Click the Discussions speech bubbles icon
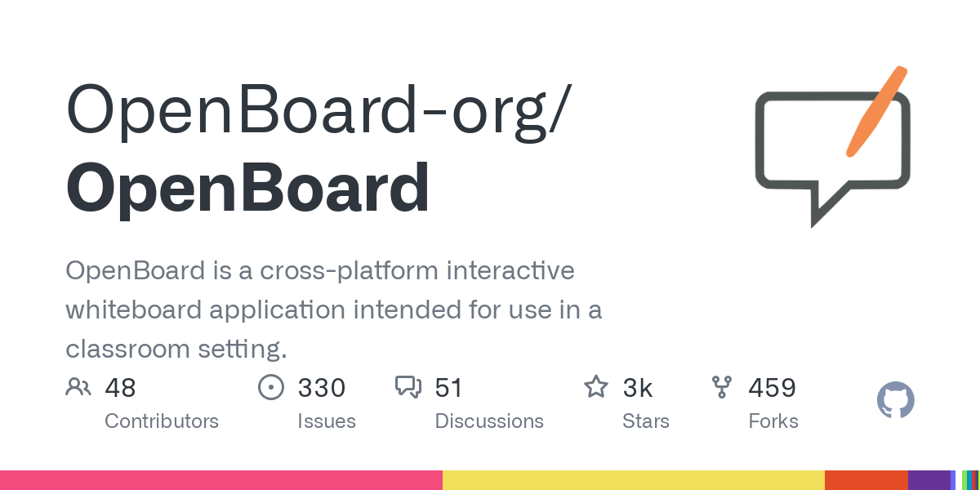980x490 pixels. [x=408, y=387]
